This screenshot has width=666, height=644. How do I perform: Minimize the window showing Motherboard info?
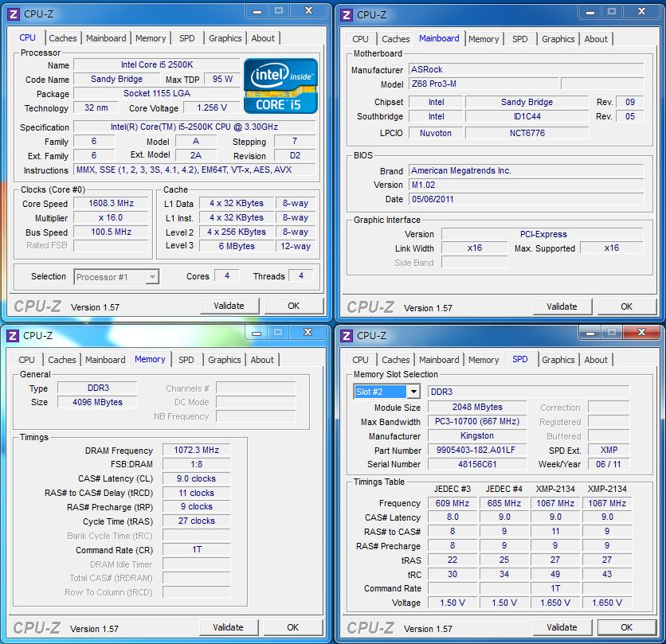click(x=586, y=11)
